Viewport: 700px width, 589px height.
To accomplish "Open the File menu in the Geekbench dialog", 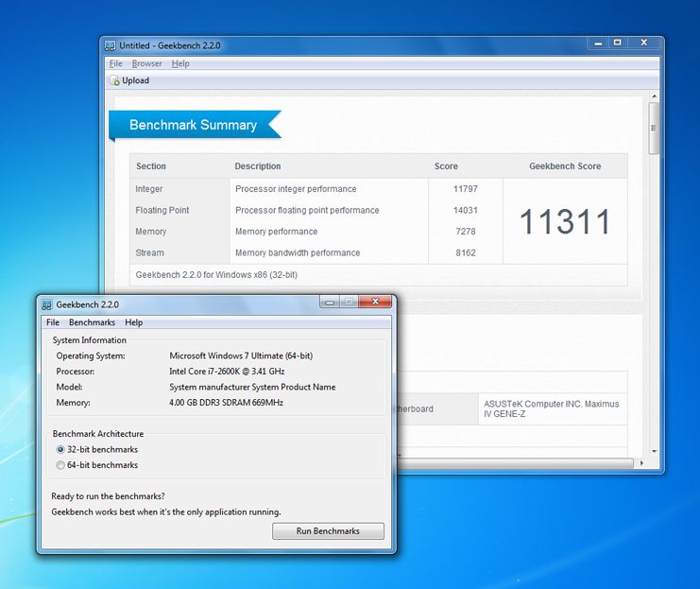I will [53, 322].
